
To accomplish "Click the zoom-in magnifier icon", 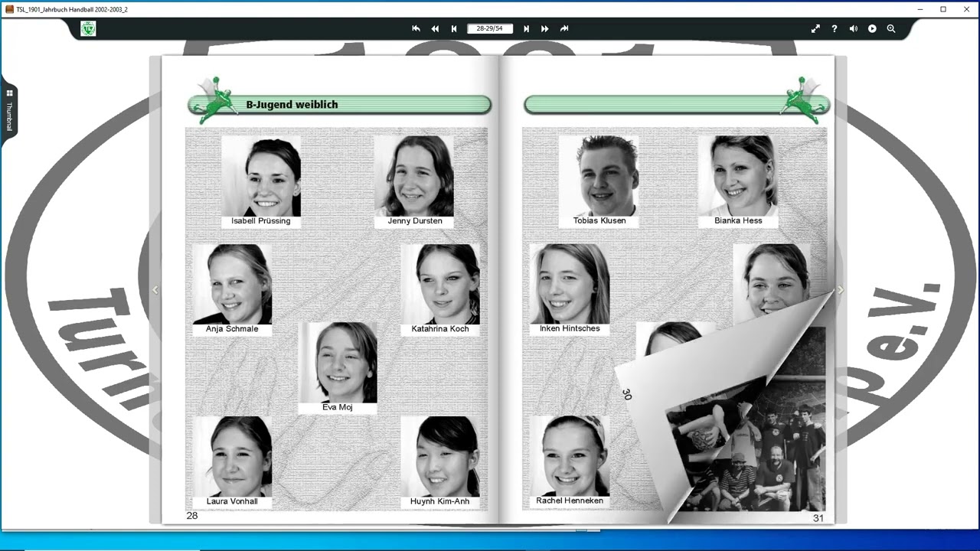I will (891, 28).
